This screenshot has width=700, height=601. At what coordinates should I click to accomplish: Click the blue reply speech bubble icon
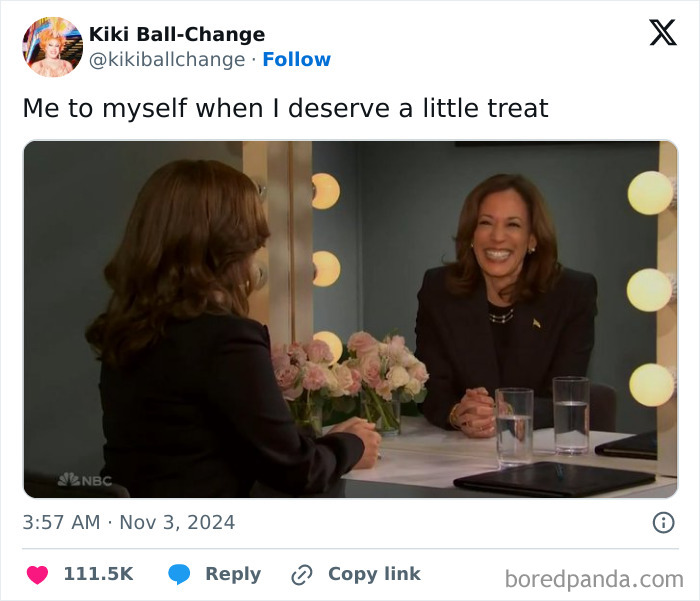(x=179, y=574)
